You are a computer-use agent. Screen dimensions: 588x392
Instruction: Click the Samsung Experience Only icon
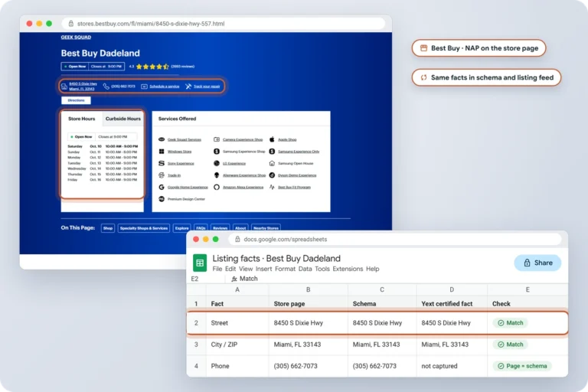coord(272,151)
